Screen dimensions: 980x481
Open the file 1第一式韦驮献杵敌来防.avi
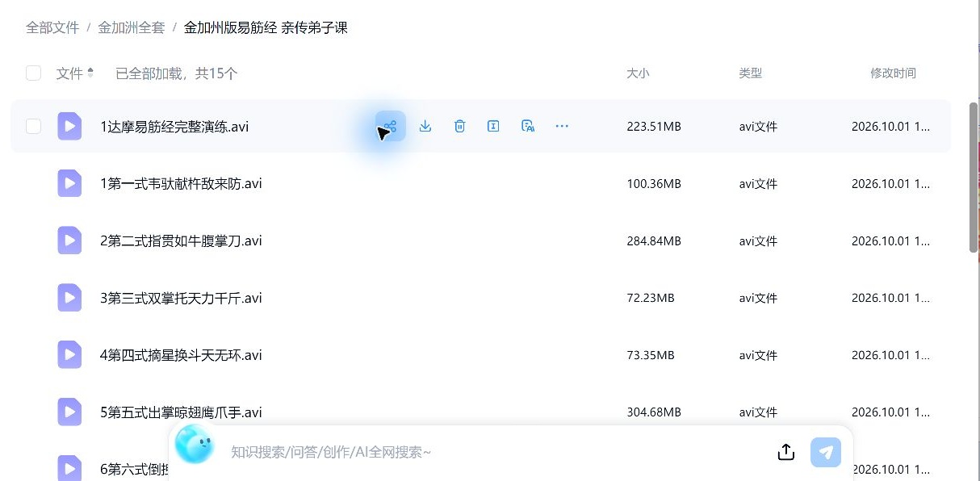[x=181, y=184]
